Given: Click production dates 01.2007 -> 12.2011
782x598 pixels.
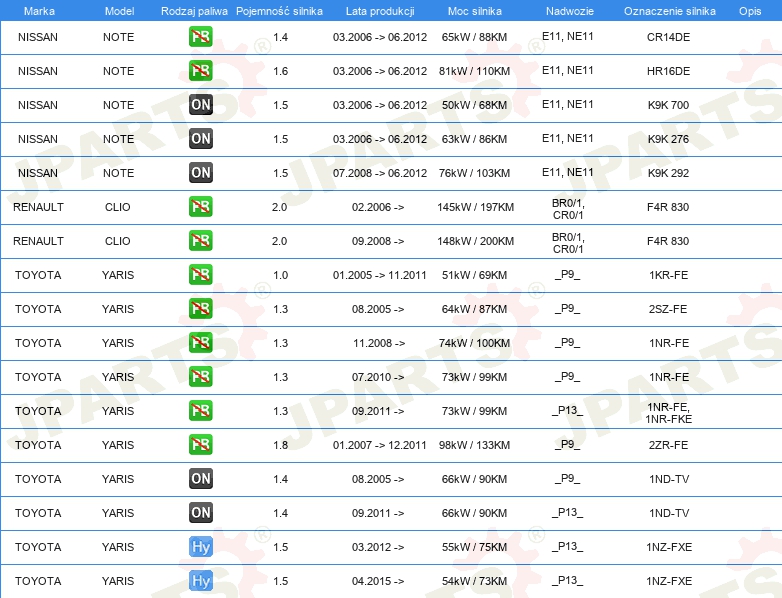Looking at the screenshot, I should click(x=380, y=445).
